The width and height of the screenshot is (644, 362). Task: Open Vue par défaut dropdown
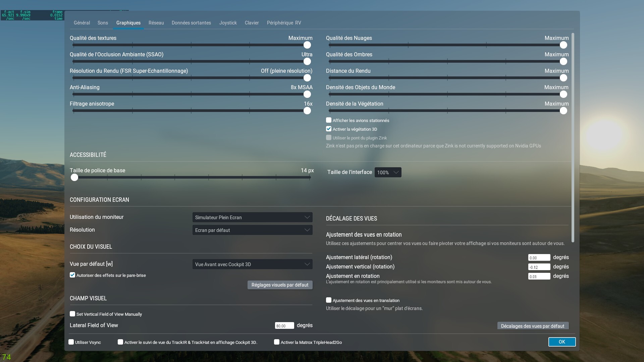pos(252,264)
